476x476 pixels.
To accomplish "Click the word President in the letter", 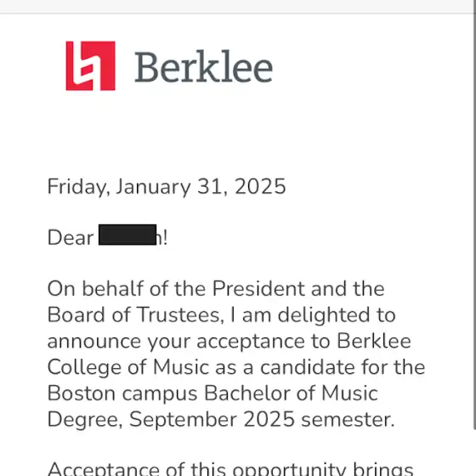I will pos(258,288).
